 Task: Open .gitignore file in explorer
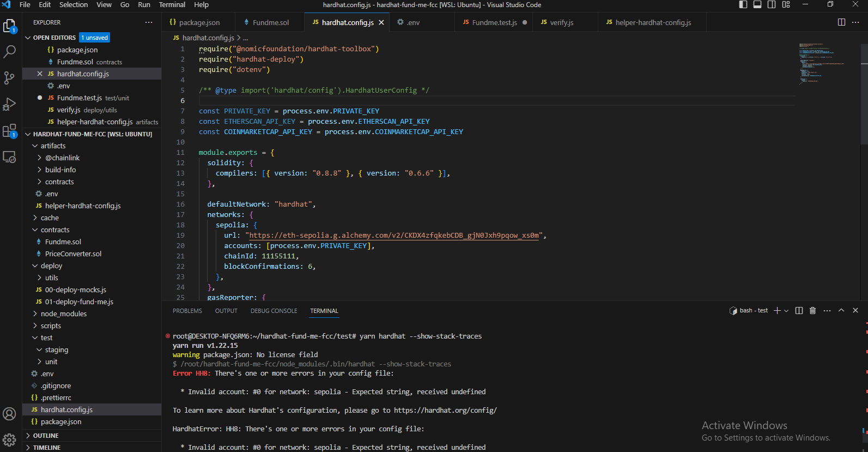point(56,385)
